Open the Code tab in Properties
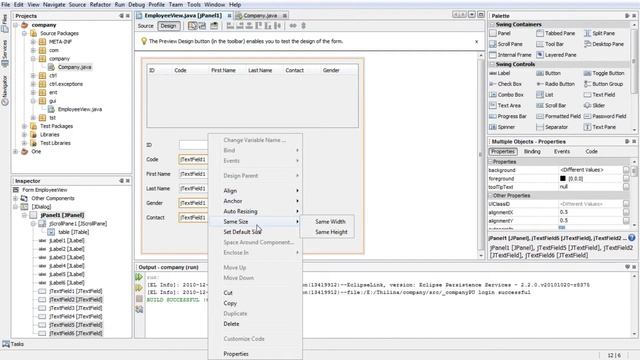This screenshot has width=640, height=360. coord(591,151)
